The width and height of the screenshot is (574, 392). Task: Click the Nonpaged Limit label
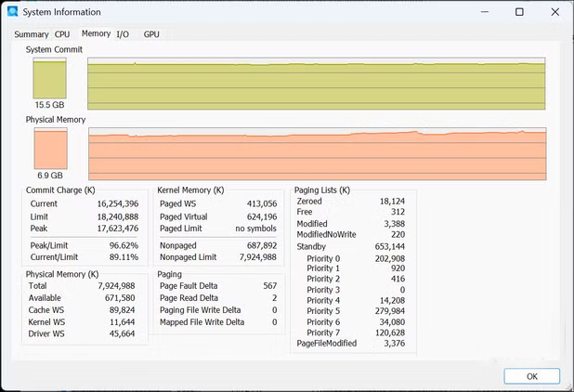189,257
